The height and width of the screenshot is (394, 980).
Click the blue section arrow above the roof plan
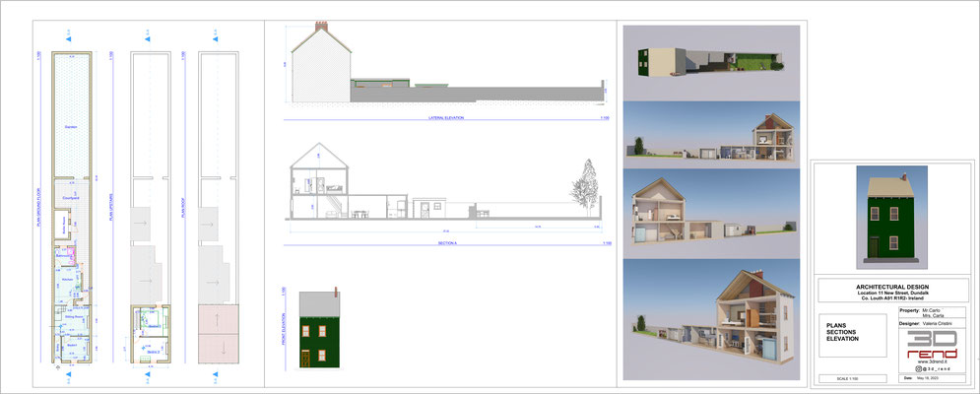[x=215, y=39]
